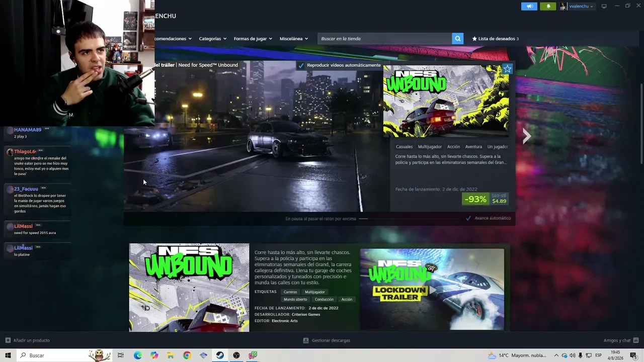Screen dimensions: 644x362
Task: Open the taskbar clock showing 19:45
Action: point(615,355)
